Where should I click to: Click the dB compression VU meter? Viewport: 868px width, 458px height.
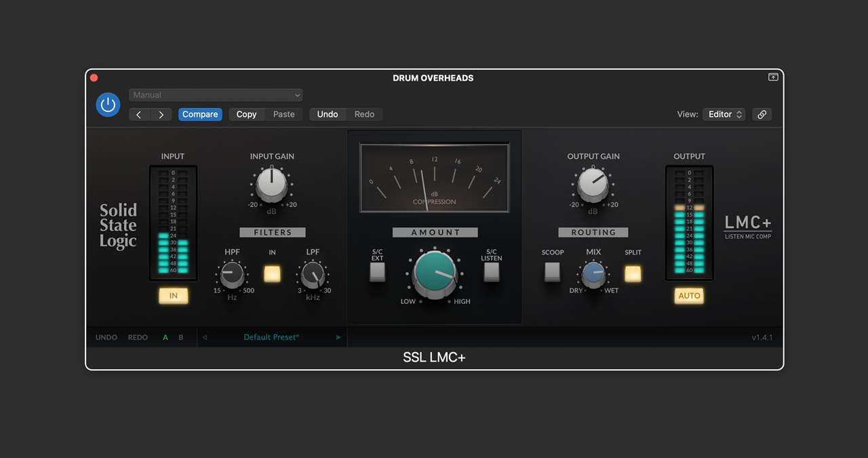(435, 178)
